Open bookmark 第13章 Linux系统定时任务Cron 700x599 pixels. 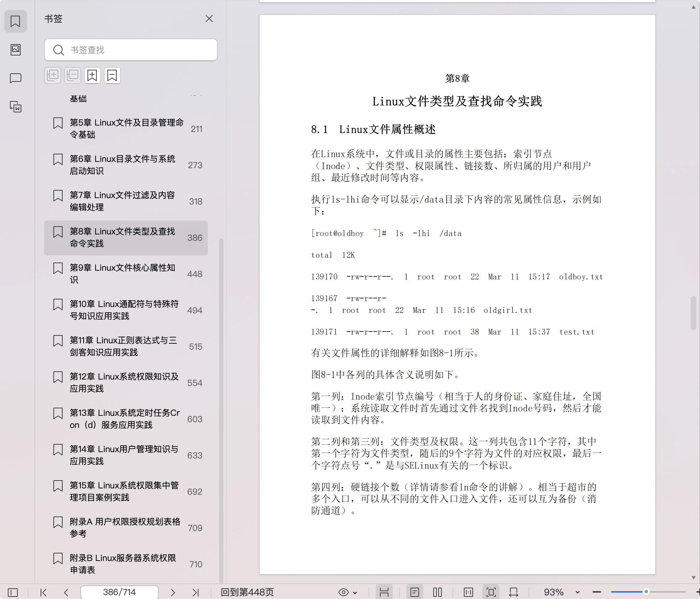pyautogui.click(x=126, y=419)
